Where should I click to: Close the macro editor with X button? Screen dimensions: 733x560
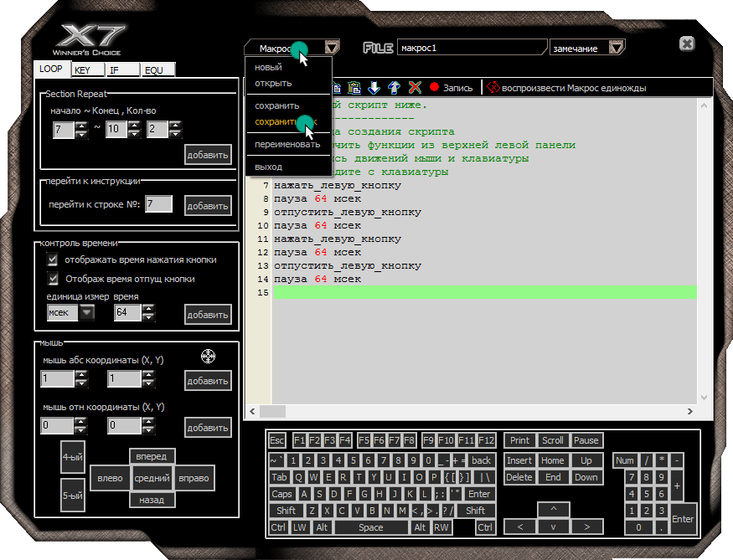point(687,44)
